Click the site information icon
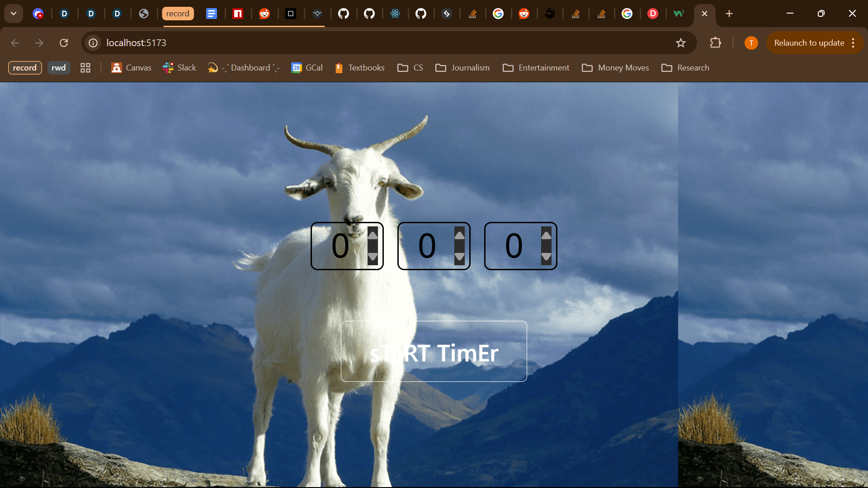The height and width of the screenshot is (488, 868). coord(93,43)
